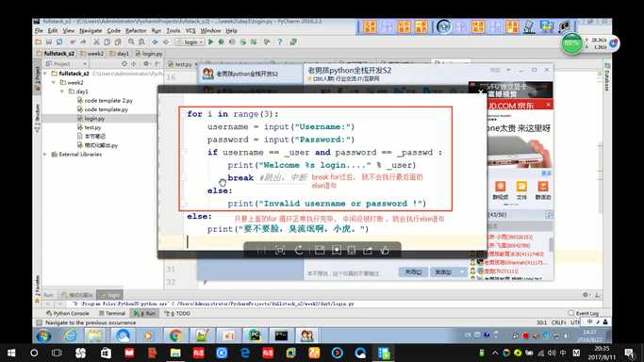The height and width of the screenshot is (362, 644).
Task: Open the Database side panel tab
Action: [606, 76]
